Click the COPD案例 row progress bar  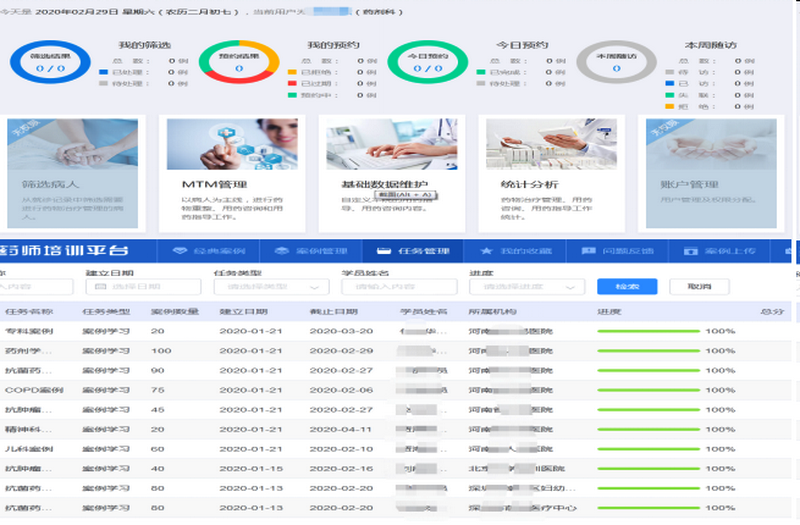click(648, 389)
